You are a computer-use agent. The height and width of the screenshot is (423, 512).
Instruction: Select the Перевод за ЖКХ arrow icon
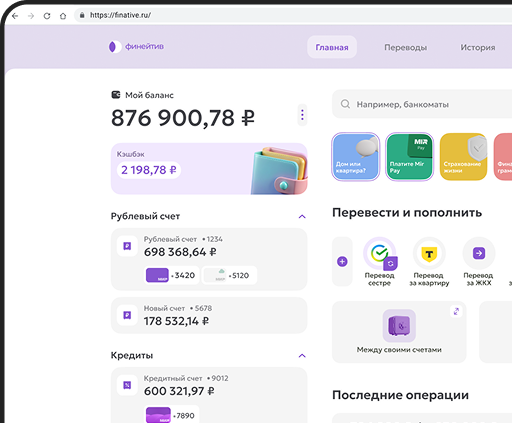(479, 253)
